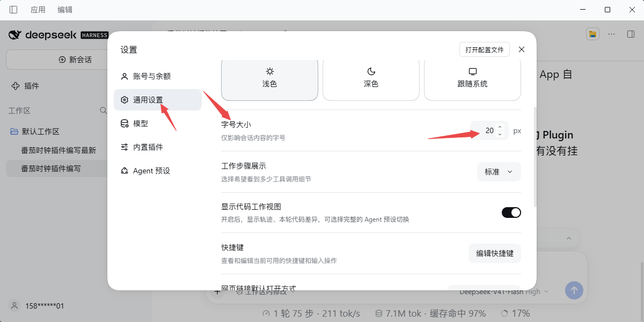Decrease font size with the down stepper arrow
The width and height of the screenshot is (644, 322).
[x=500, y=134]
